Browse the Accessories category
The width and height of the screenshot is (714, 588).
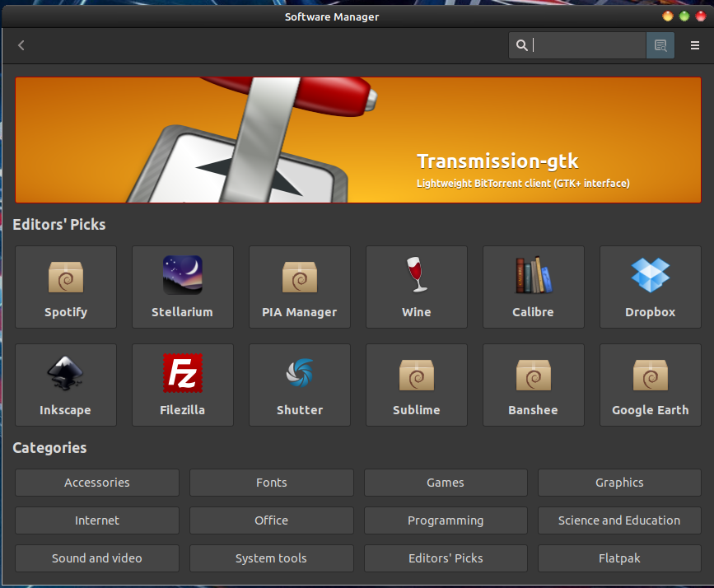(97, 483)
